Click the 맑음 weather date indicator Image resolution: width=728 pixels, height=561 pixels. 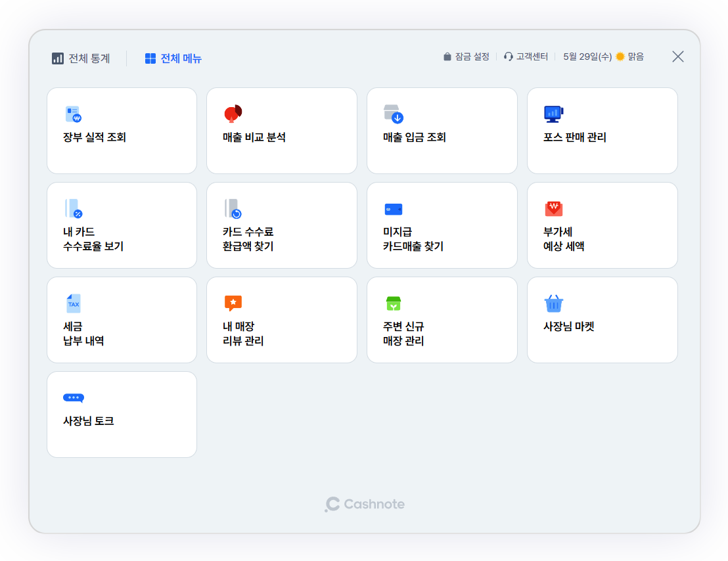pyautogui.click(x=603, y=57)
